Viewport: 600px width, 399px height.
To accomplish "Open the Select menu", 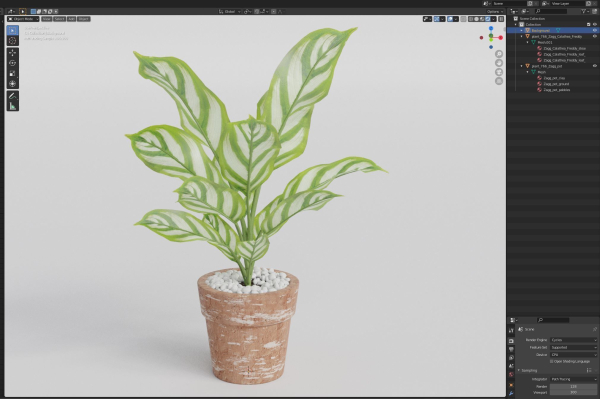I will [x=59, y=19].
